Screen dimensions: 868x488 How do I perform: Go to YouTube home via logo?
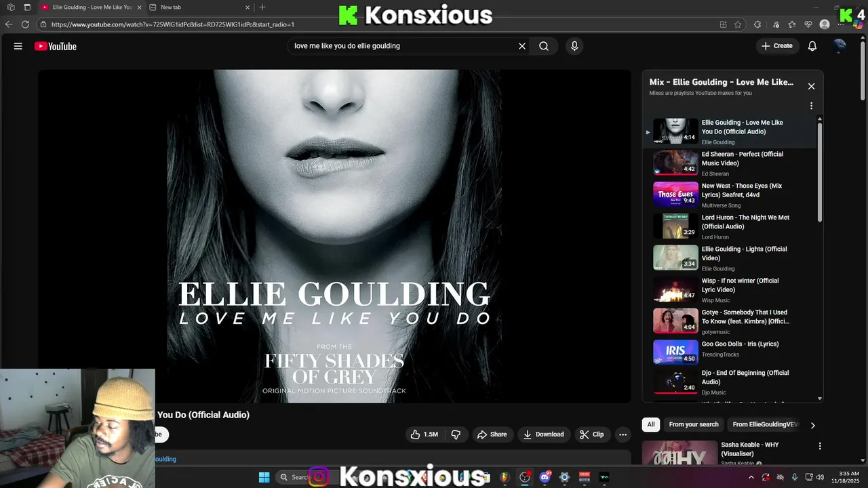(56, 46)
